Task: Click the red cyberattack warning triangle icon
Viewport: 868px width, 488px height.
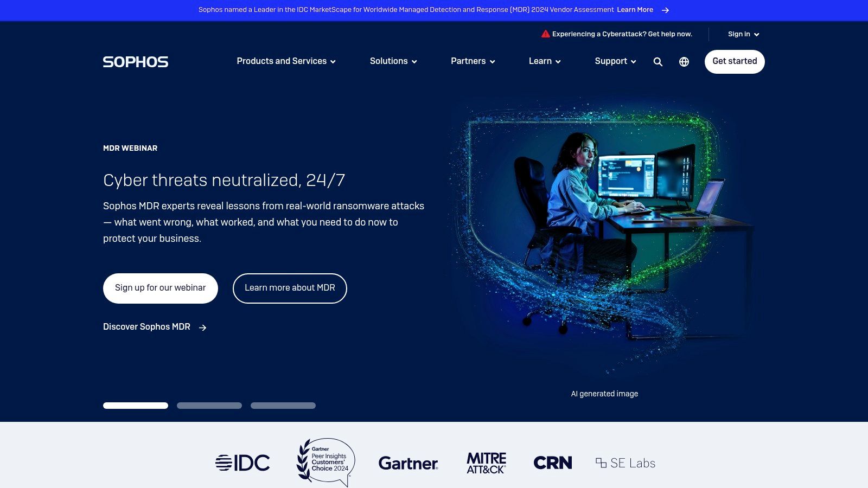Action: point(546,34)
